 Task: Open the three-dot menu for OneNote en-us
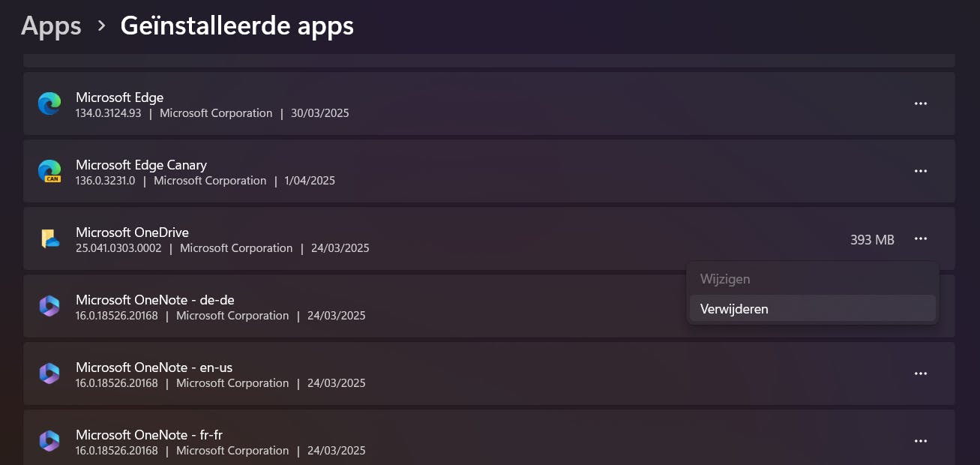pos(921,373)
